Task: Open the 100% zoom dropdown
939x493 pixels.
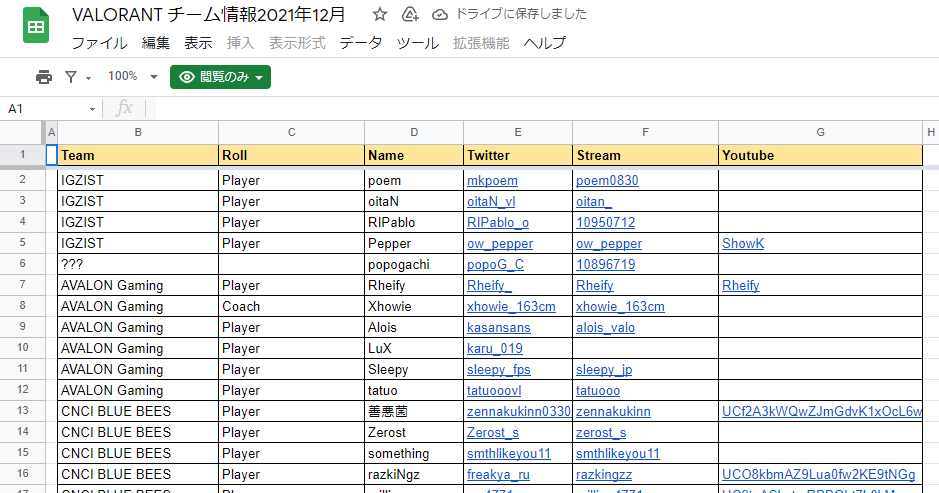Action: point(132,76)
